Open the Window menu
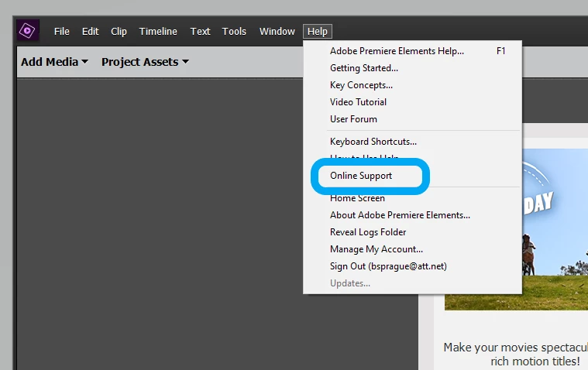 (x=277, y=32)
